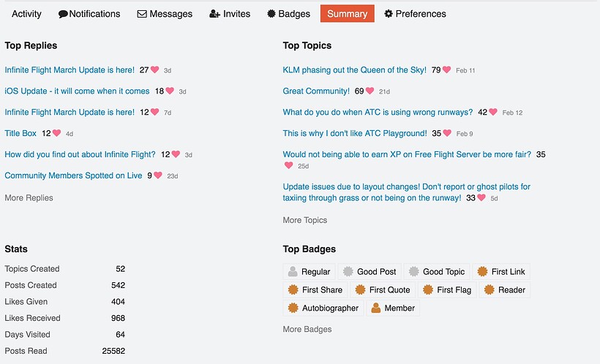The image size is (600, 364).
Task: Click the Regular badge user icon
Action: (x=293, y=272)
